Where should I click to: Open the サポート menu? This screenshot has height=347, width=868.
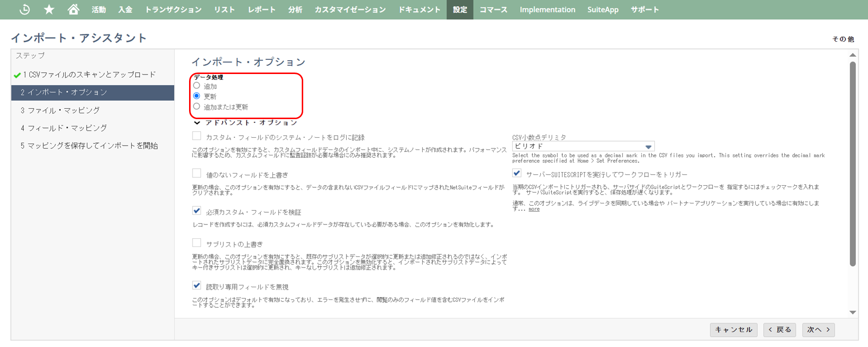(644, 9)
